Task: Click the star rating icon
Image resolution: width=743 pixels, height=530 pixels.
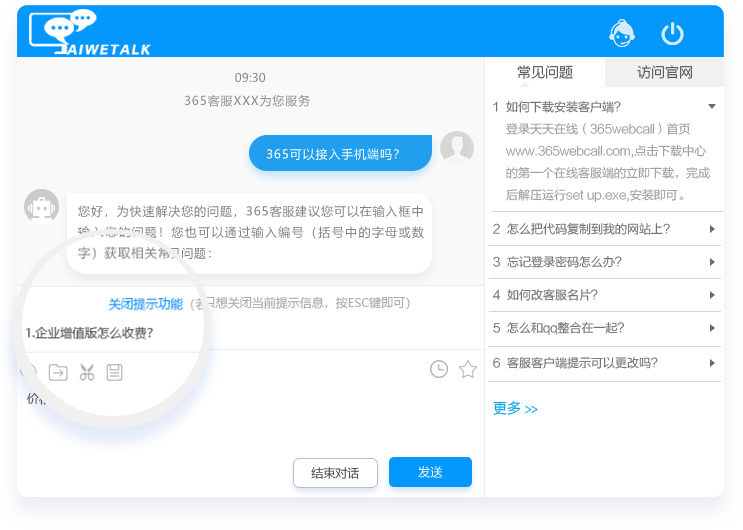Action: pos(467,369)
